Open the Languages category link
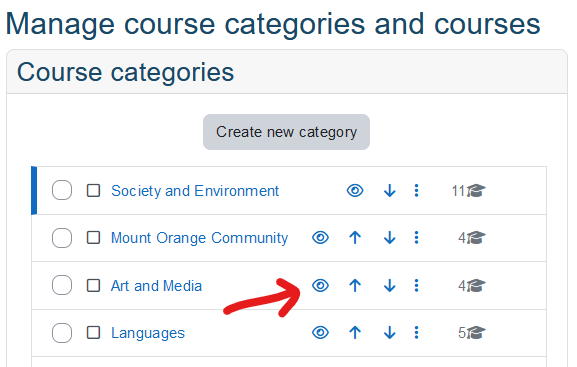Screen dimensions: 577x367 point(148,333)
